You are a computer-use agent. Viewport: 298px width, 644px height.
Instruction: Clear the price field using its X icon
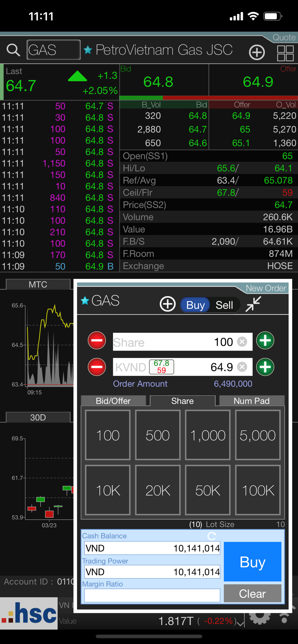[x=242, y=367]
